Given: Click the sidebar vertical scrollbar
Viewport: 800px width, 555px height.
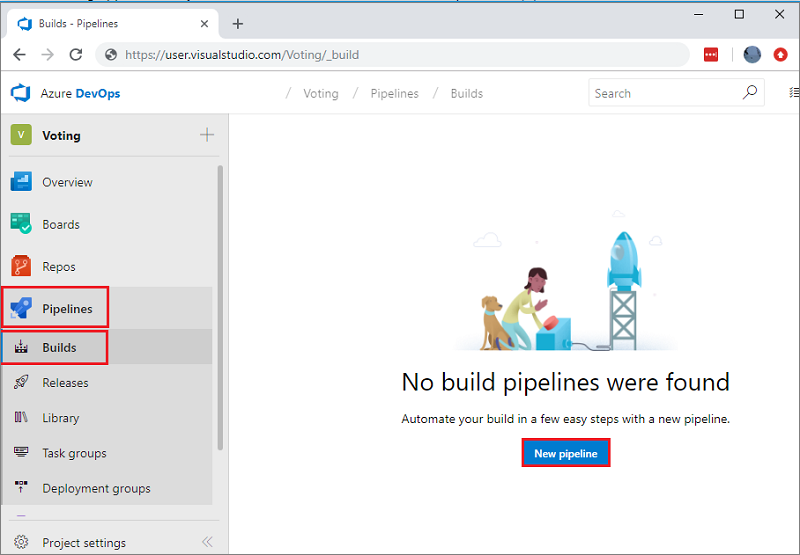Looking at the screenshot, I should (x=220, y=308).
